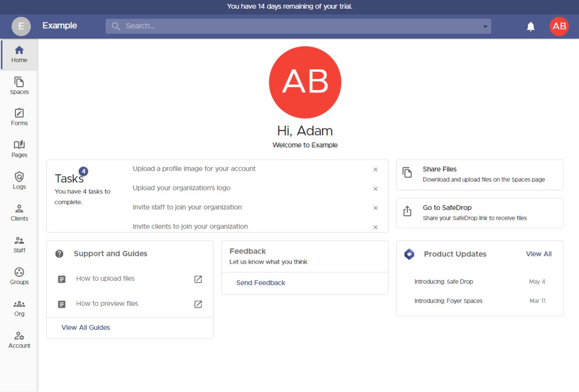Open the Groups section

19,275
